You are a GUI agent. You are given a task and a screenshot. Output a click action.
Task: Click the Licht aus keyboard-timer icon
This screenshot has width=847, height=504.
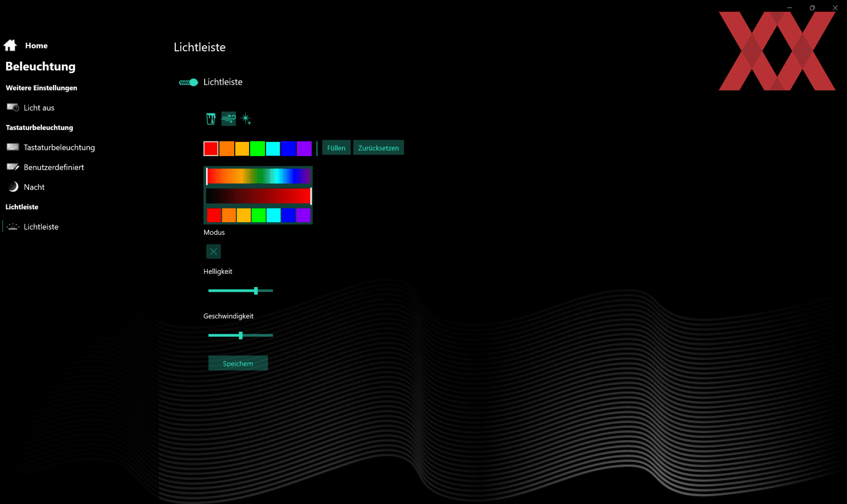point(13,108)
